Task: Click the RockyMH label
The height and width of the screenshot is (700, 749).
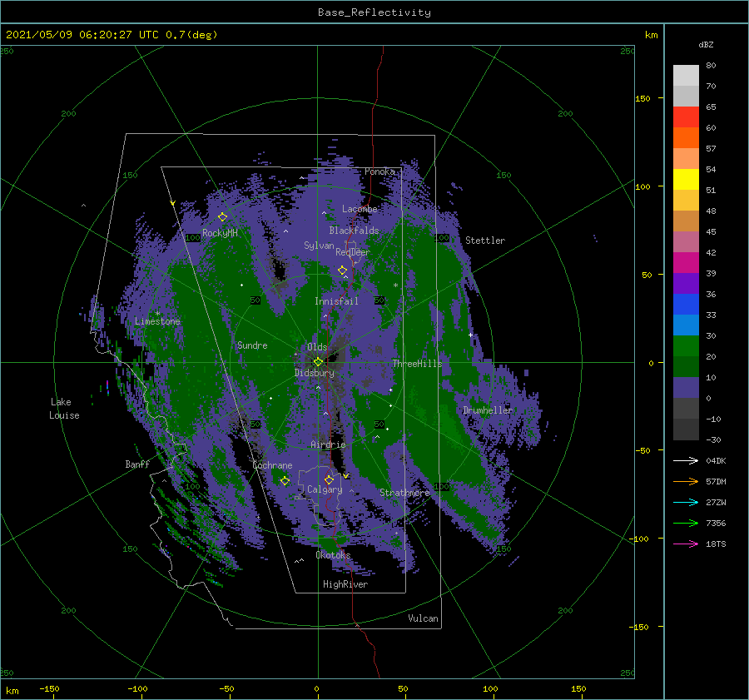Action: 220,233
